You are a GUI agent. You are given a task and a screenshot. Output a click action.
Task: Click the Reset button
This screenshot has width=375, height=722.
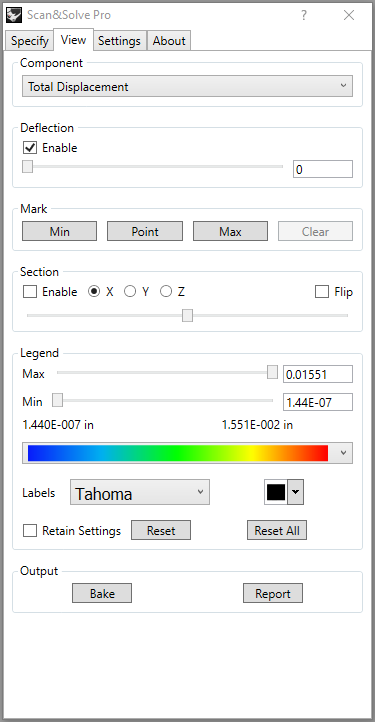[x=161, y=530]
